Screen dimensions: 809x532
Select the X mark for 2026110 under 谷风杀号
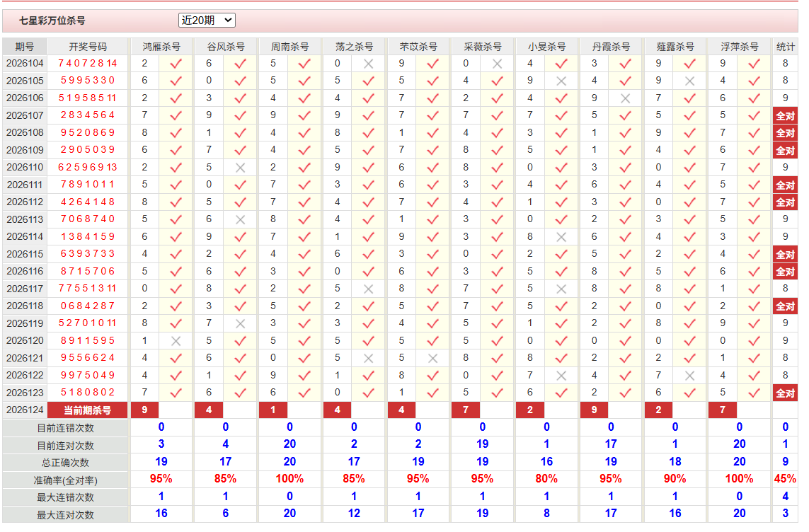pyautogui.click(x=240, y=168)
